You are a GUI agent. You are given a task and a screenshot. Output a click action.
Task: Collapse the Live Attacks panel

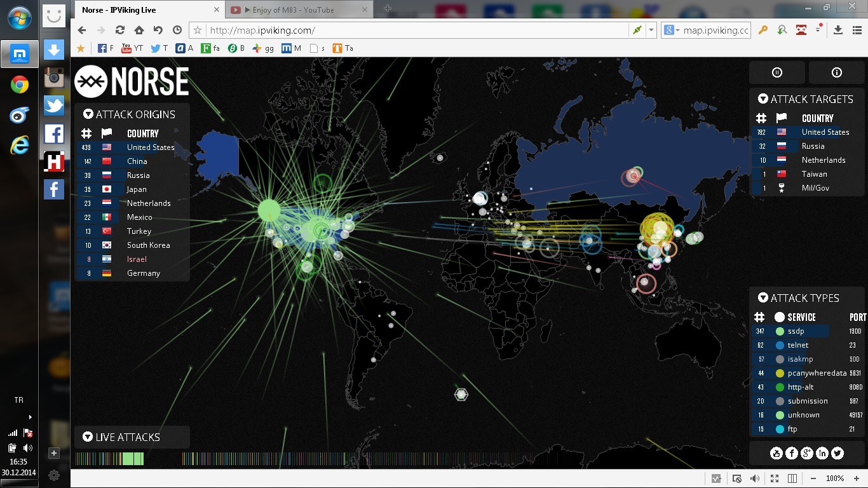88,437
